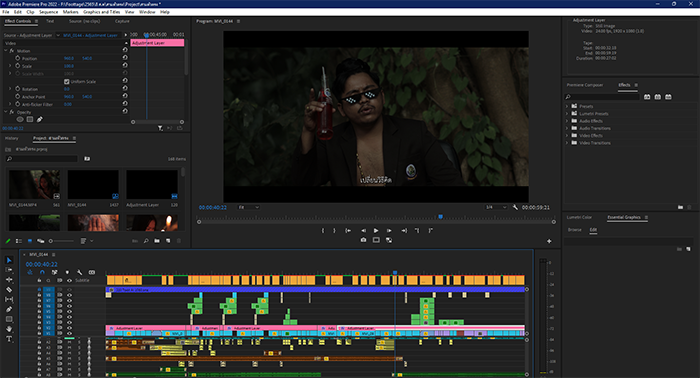Switch to the History tab

coord(12,138)
